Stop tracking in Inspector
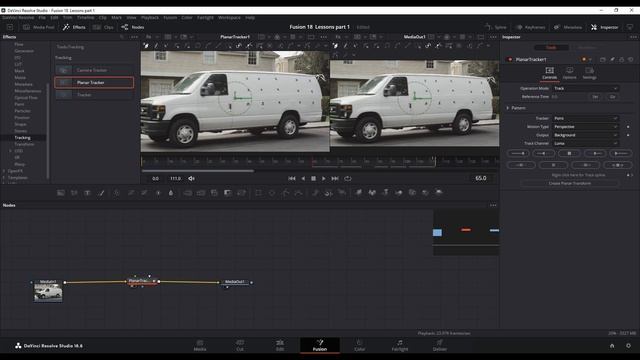This screenshot has height=360, width=640. pos(569,153)
